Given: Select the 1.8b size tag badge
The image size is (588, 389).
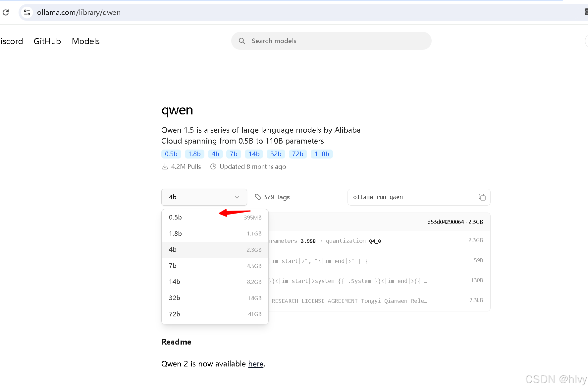Looking at the screenshot, I should click(194, 154).
